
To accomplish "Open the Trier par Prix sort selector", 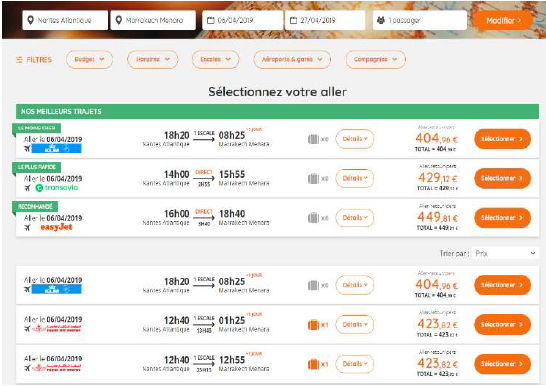I will pos(506,253).
